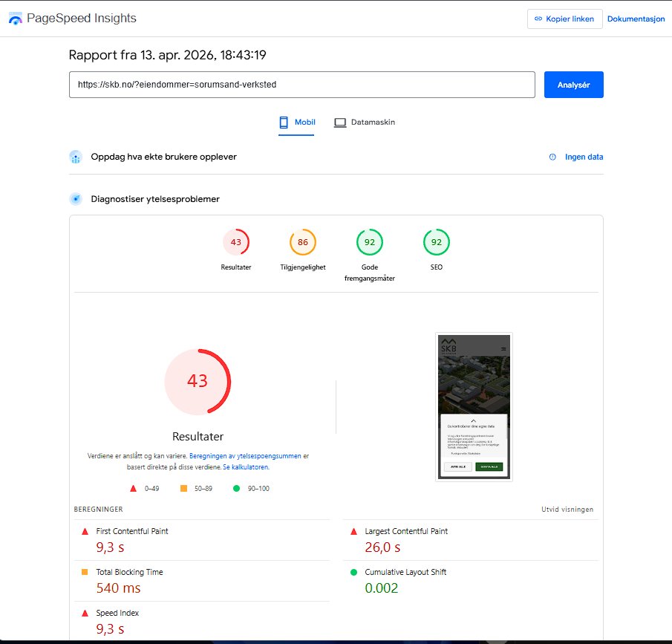
Task: Select the Mobil tab
Action: (x=296, y=121)
